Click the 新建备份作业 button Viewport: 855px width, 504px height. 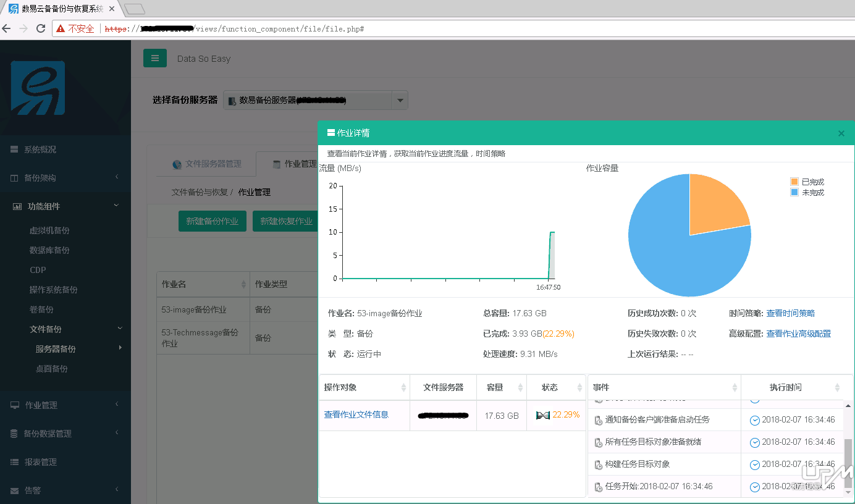coord(212,221)
